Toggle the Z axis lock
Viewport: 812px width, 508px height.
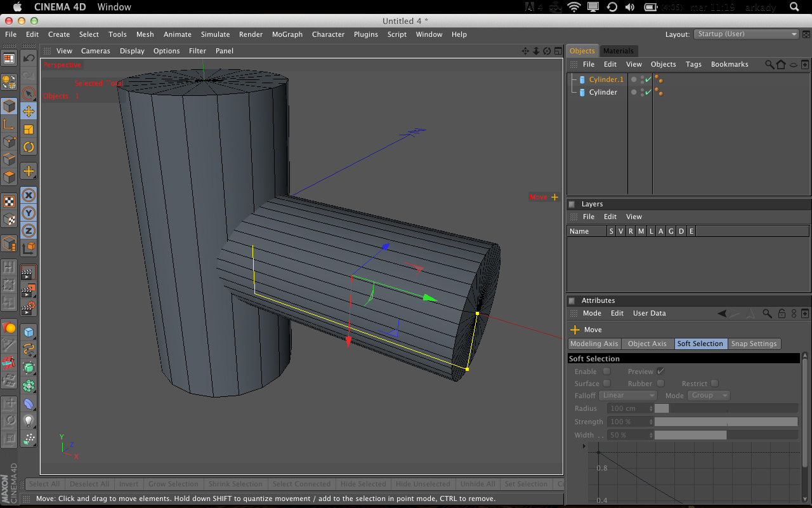[x=29, y=231]
